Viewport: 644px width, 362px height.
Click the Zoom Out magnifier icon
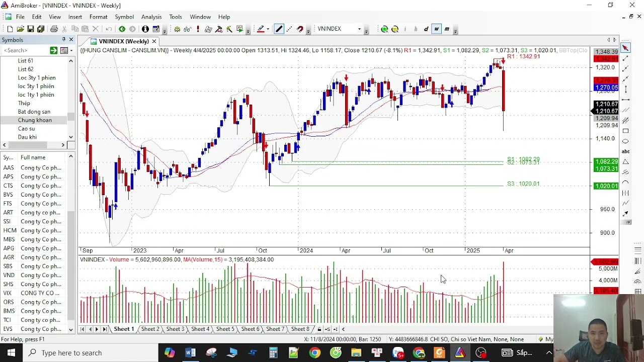pyautogui.click(x=395, y=29)
